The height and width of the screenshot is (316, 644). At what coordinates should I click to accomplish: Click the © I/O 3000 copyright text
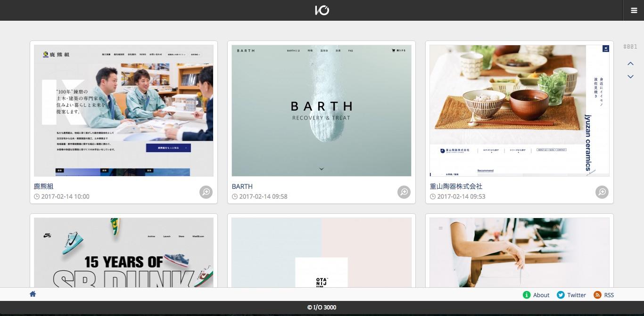coord(322,308)
